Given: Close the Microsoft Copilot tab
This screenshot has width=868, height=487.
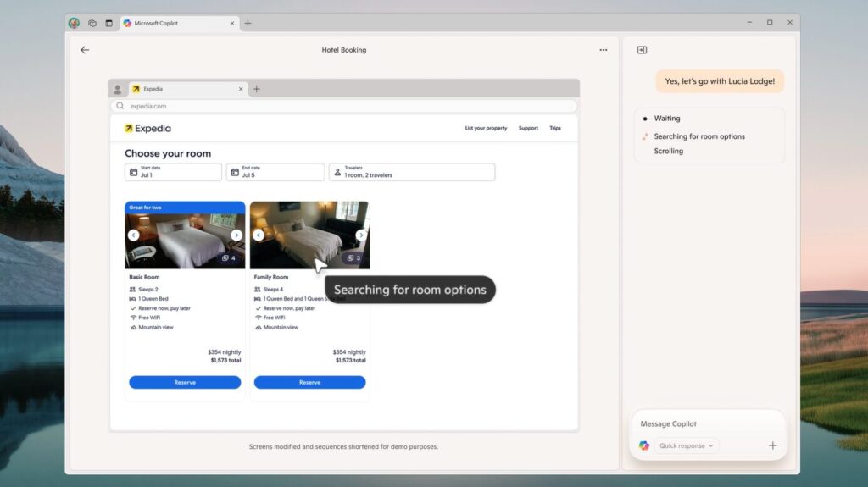Looking at the screenshot, I should (x=232, y=23).
